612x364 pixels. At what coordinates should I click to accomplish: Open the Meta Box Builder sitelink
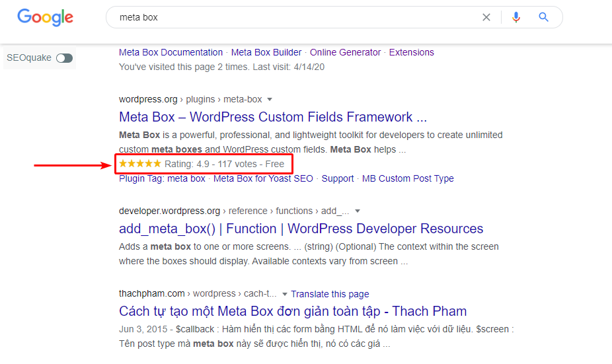(266, 52)
